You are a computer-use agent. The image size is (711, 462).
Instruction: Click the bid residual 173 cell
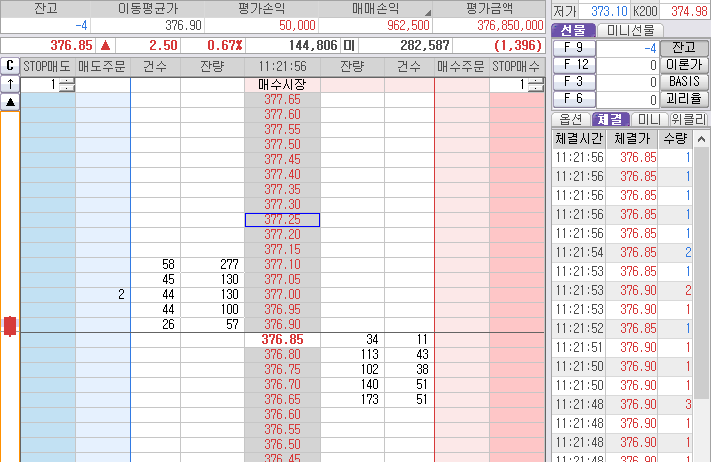pos(352,399)
